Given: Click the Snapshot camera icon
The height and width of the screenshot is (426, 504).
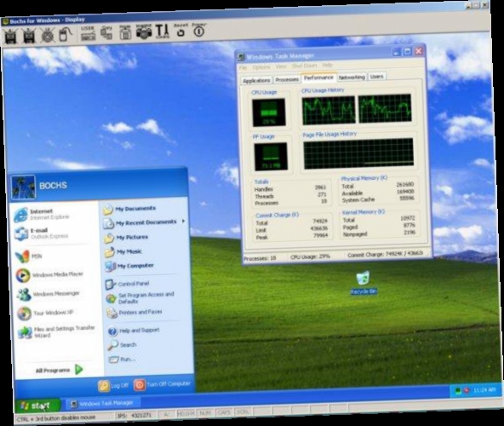Looking at the screenshot, I should coord(144,32).
